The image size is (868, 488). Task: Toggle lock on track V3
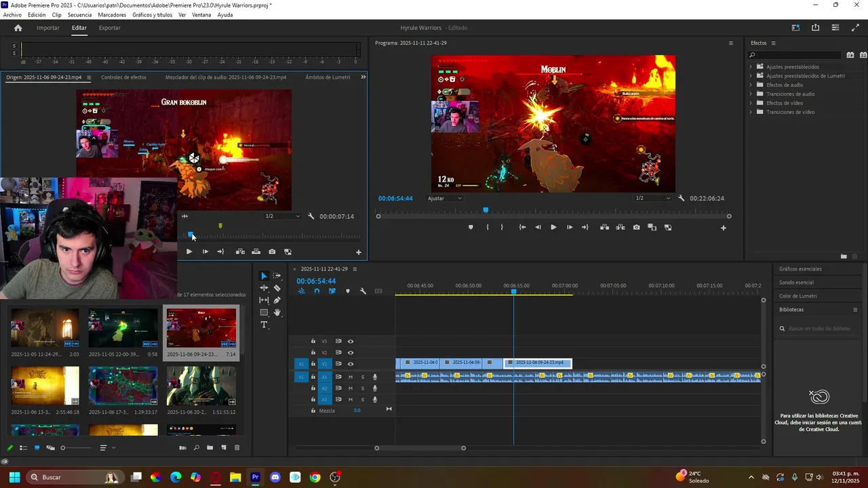(x=313, y=342)
